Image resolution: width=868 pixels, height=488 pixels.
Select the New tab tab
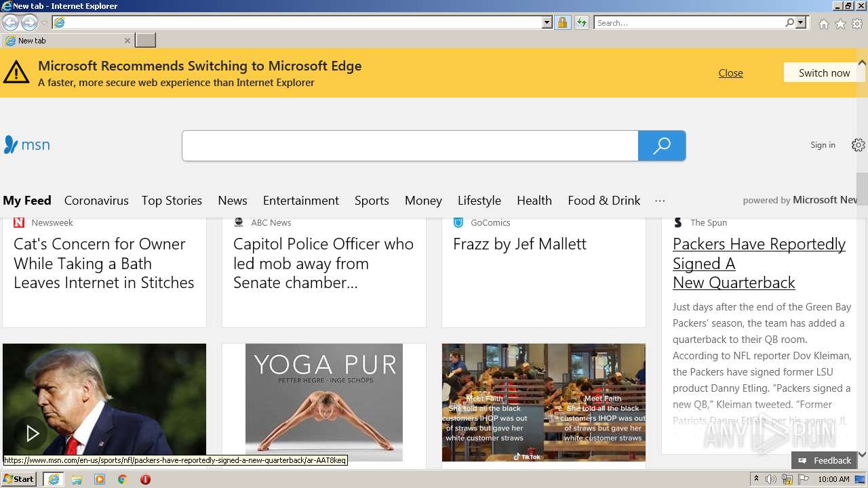pyautogui.click(x=67, y=41)
